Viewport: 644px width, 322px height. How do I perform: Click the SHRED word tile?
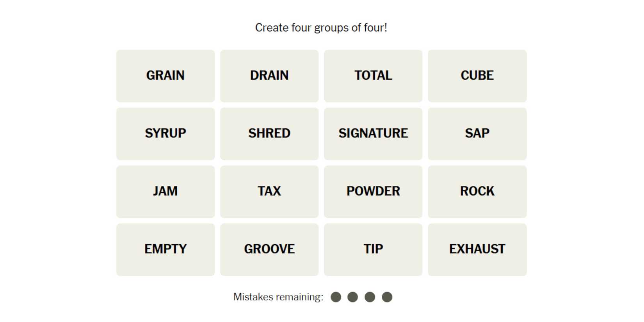pos(269,133)
